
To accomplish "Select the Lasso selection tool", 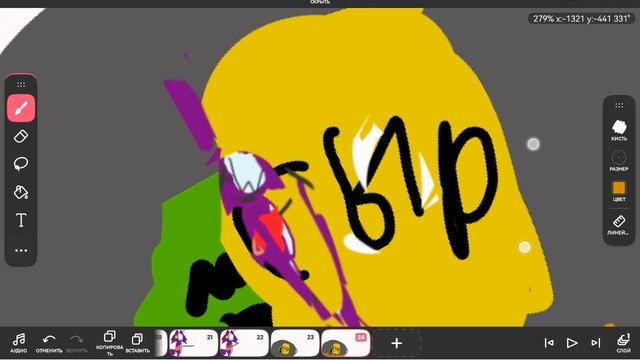I will coord(21,164).
